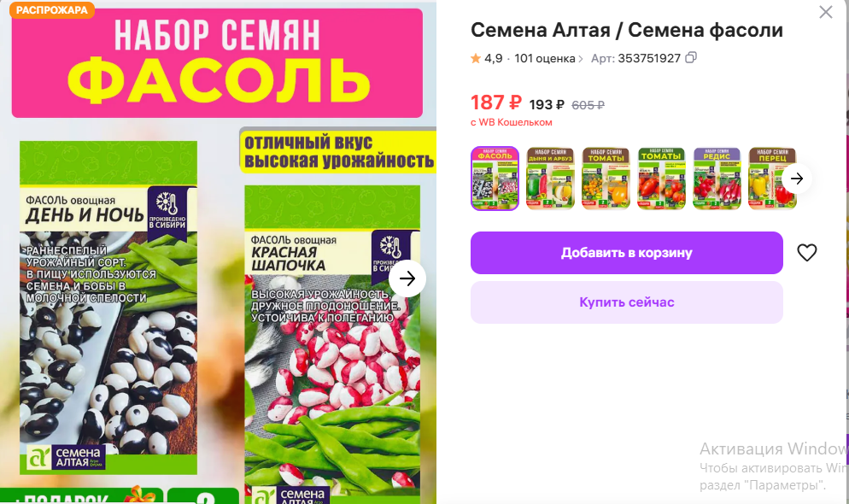The width and height of the screenshot is (849, 504).
Task: Show next product photo with arrow
Action: coord(407,278)
